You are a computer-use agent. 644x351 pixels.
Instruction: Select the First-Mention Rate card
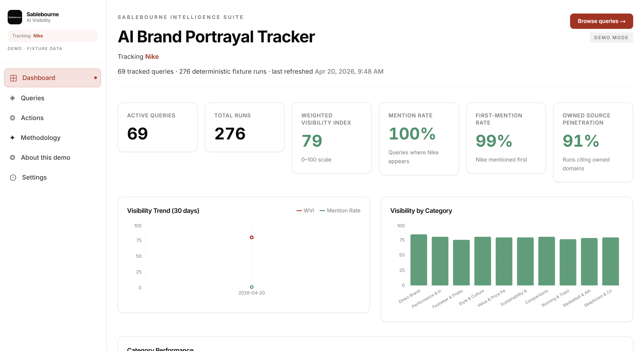(506, 138)
